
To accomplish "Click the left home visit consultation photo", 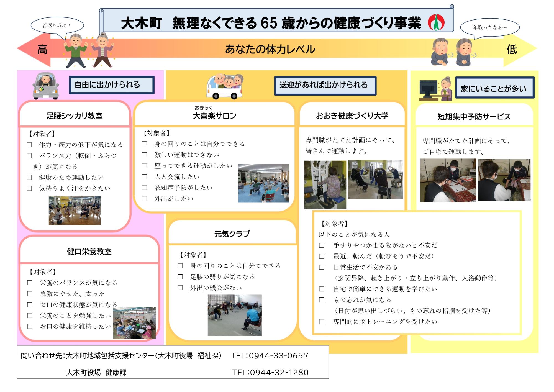I will tap(448, 180).
